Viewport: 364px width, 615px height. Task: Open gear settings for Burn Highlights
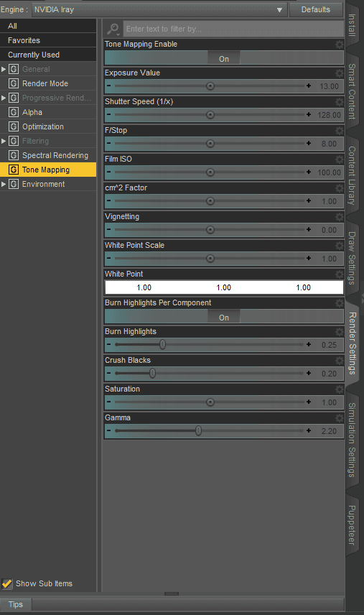click(x=340, y=332)
